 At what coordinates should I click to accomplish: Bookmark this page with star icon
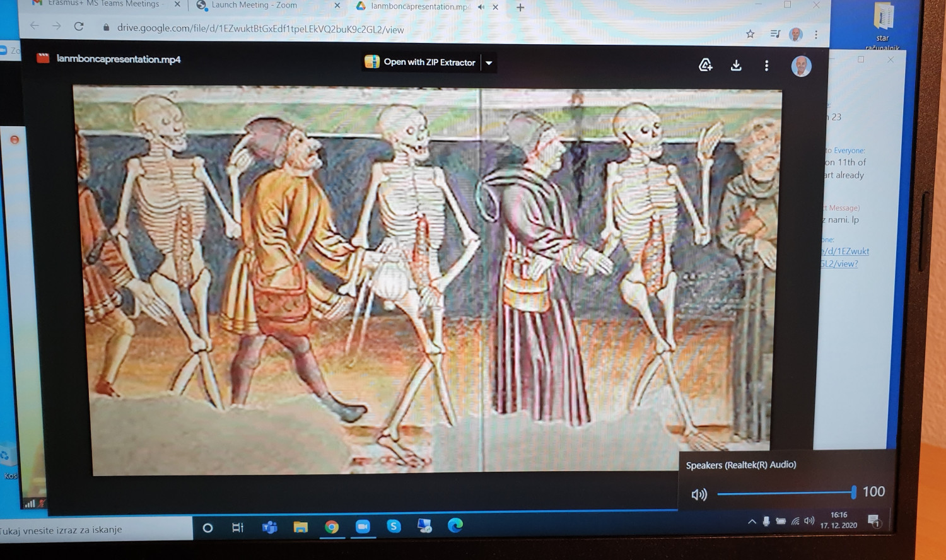(x=750, y=34)
